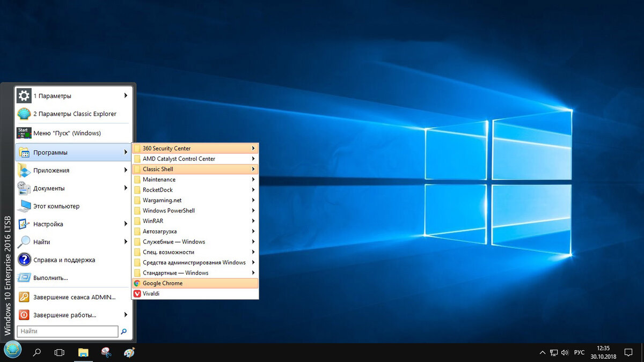The image size is (644, 362).
Task: Open the Paint palette taskbar icon
Action: 129,352
